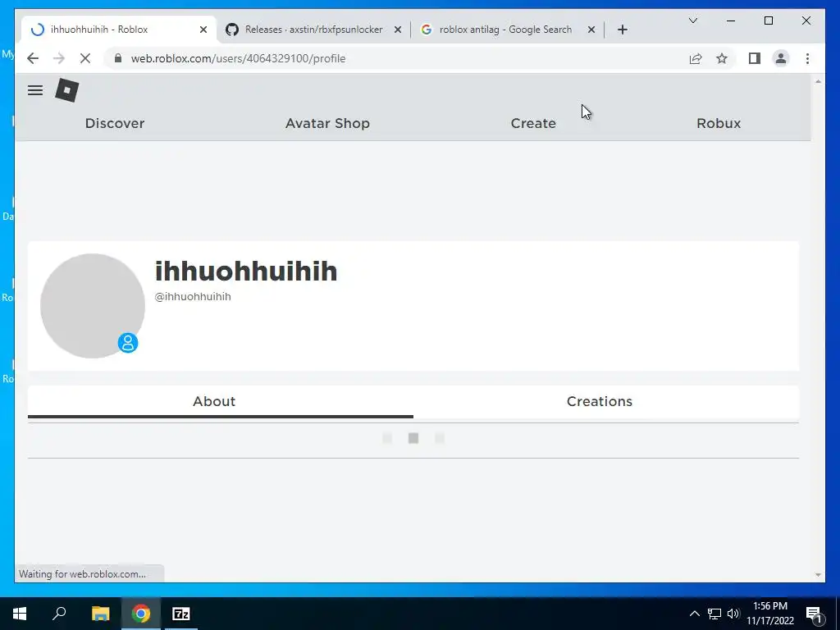Close the ihhuohhuihih Roblox tab

pos(203,30)
